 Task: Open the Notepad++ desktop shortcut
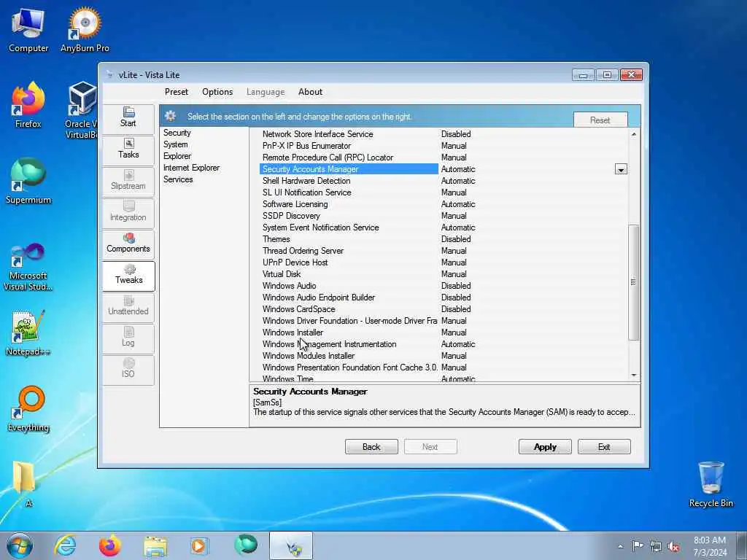click(28, 333)
